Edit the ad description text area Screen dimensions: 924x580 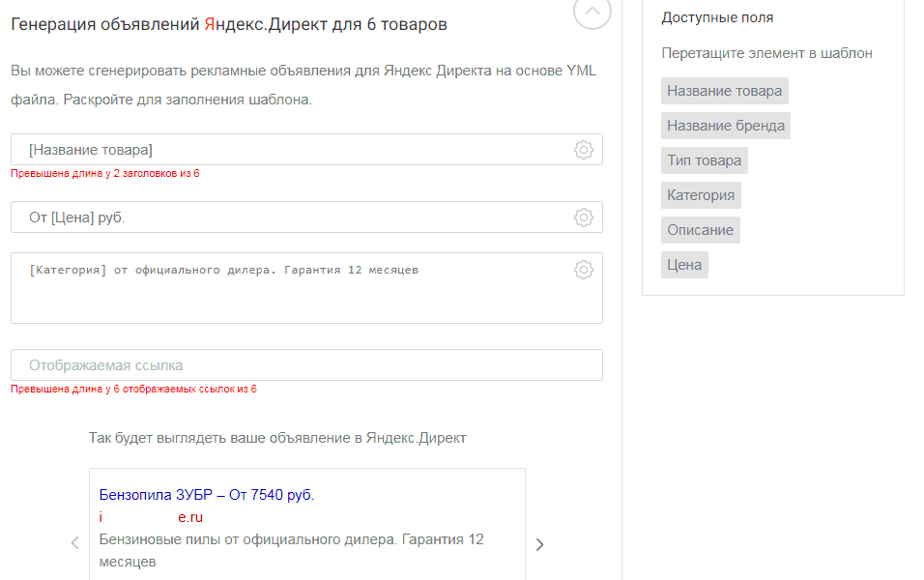(290, 295)
